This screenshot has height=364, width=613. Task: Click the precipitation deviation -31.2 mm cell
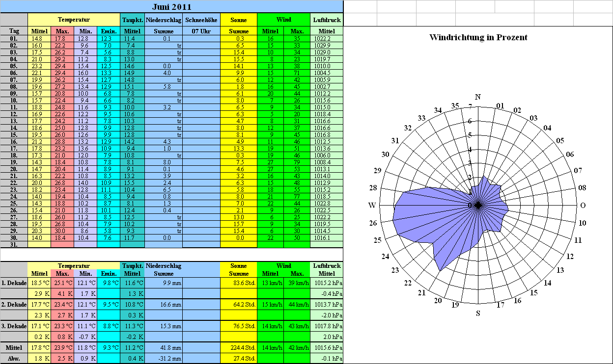(x=164, y=358)
